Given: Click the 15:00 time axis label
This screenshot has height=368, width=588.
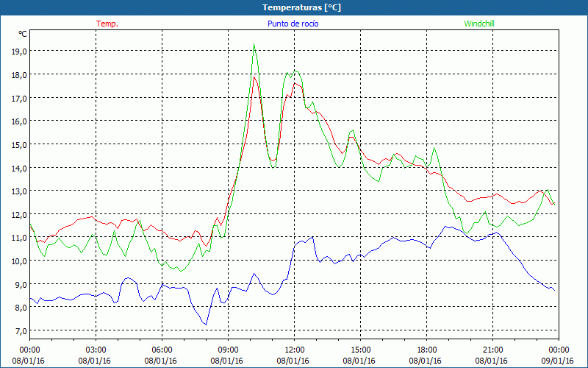Looking at the screenshot, I should pyautogui.click(x=360, y=350).
